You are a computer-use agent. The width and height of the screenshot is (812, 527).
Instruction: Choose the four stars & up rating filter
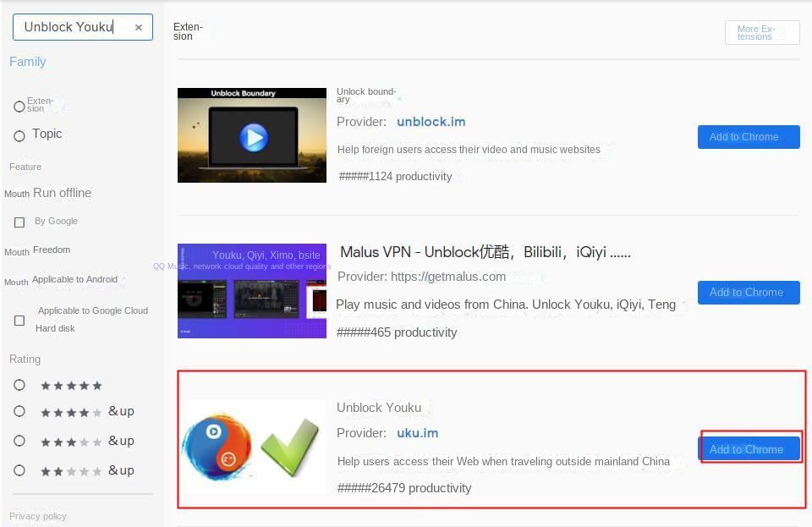(x=19, y=412)
